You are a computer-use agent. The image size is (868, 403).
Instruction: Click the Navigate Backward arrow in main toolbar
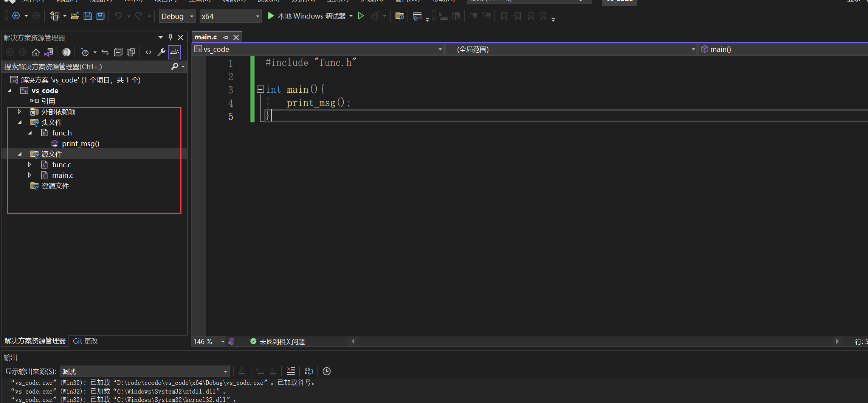click(16, 16)
